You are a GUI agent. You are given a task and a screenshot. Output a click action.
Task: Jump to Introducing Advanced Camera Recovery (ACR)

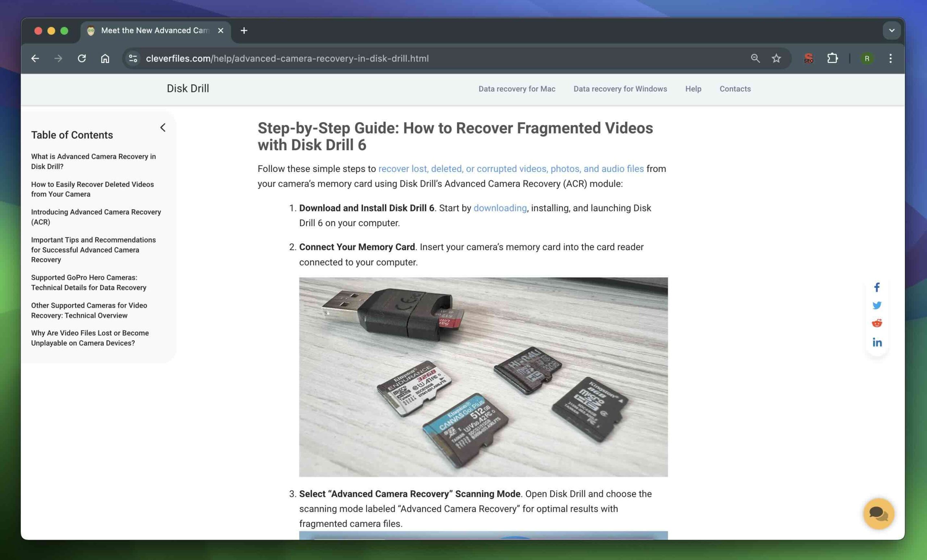click(96, 217)
